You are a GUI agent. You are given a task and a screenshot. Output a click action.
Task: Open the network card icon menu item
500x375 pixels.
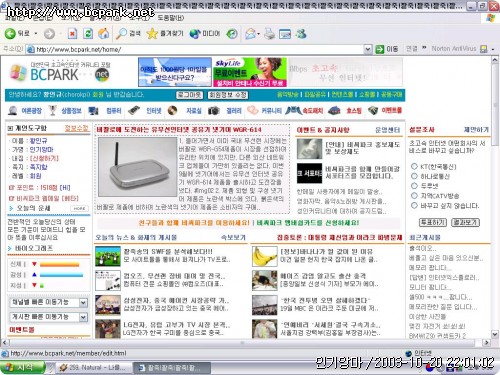145,111
